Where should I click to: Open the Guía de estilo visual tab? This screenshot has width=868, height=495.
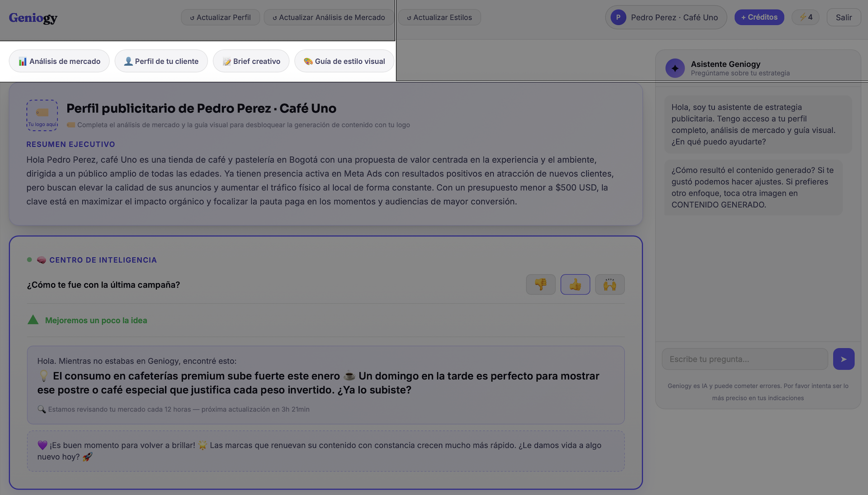[x=344, y=61]
